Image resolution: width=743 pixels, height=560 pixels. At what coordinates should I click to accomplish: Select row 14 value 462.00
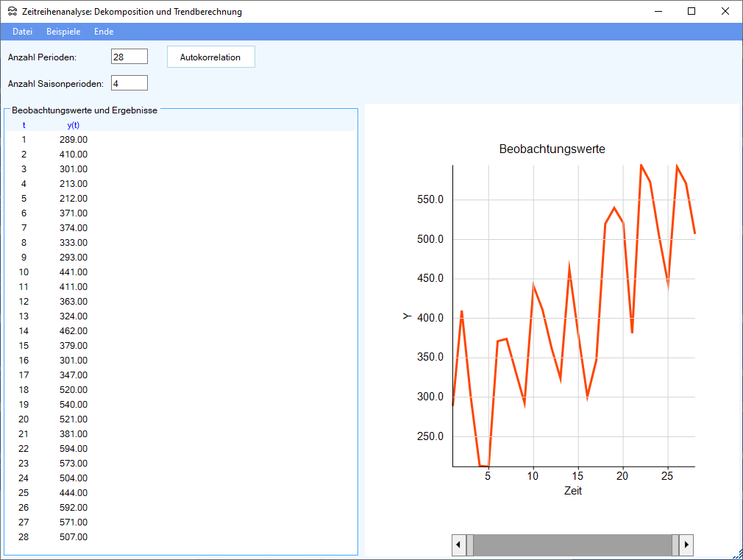tap(73, 331)
